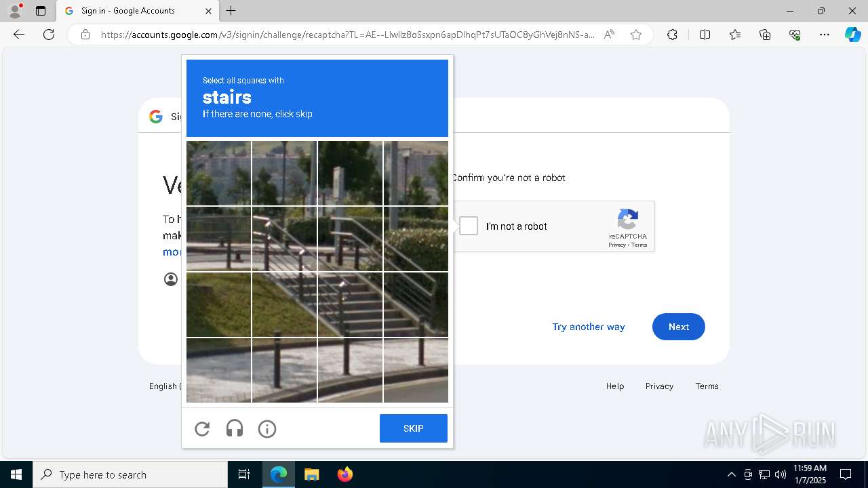Open the Favorites list
Image resolution: width=868 pixels, height=488 pixels.
pyautogui.click(x=735, y=35)
